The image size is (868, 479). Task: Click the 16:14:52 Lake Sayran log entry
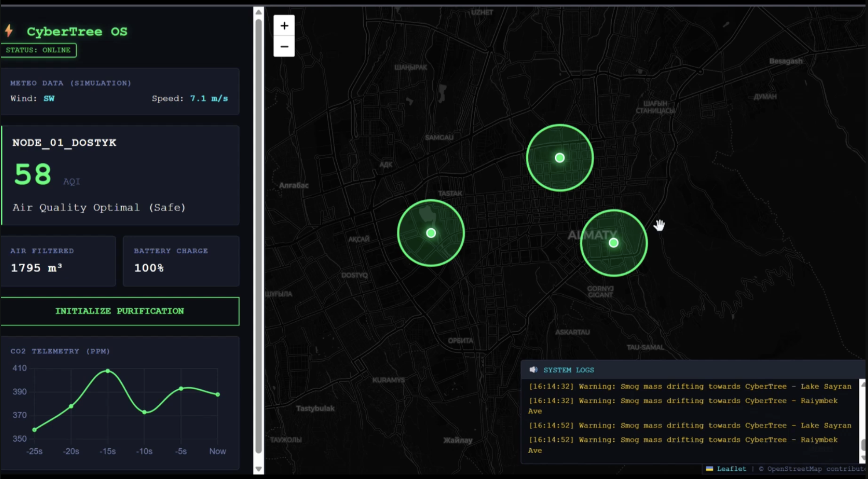[x=690, y=425]
